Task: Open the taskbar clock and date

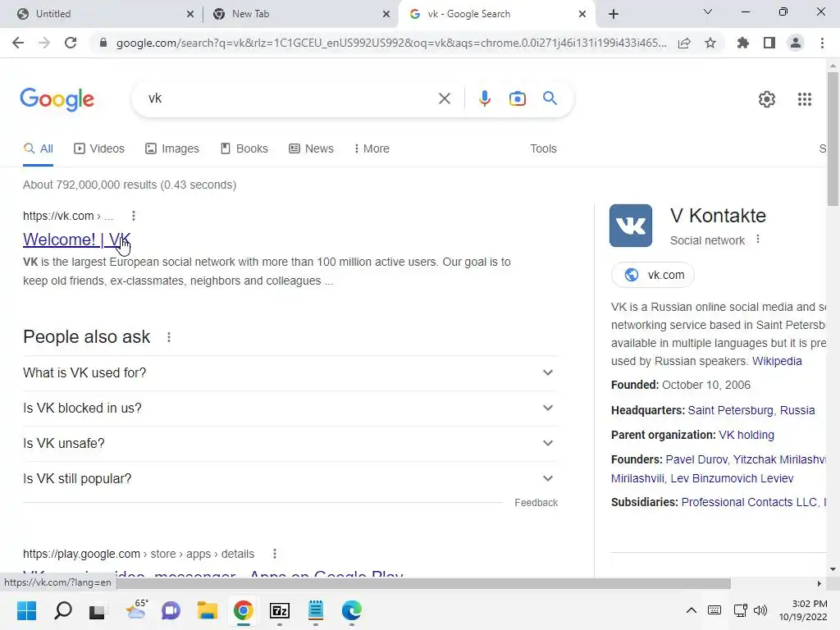Action: [803, 610]
